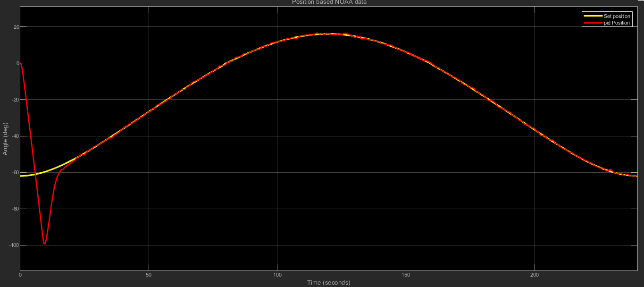644x287 pixels.
Task: Click the 200 tick label on the time axis
Action: pos(535,275)
